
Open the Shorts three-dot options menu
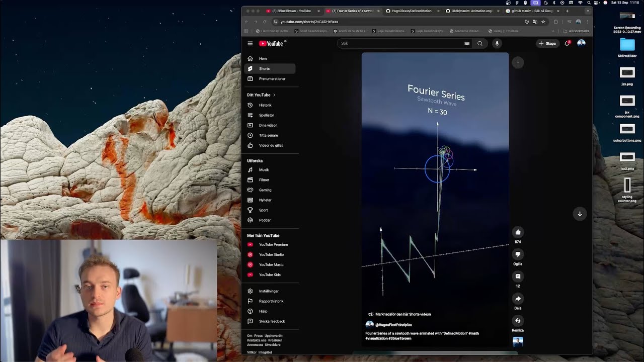click(518, 62)
